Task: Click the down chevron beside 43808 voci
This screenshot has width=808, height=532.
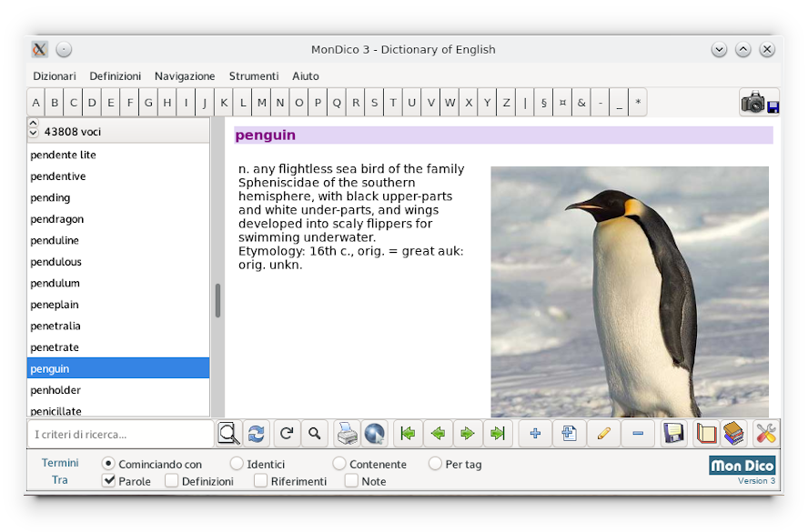Action: [34, 133]
